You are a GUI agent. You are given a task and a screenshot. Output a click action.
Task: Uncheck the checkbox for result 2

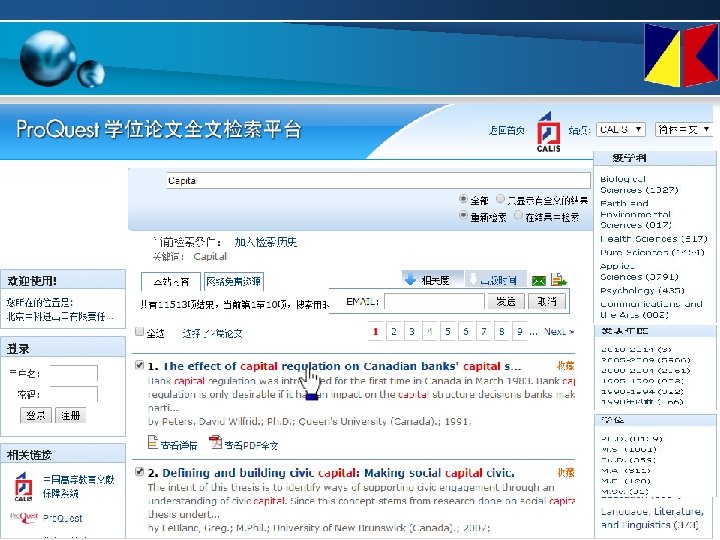click(140, 472)
